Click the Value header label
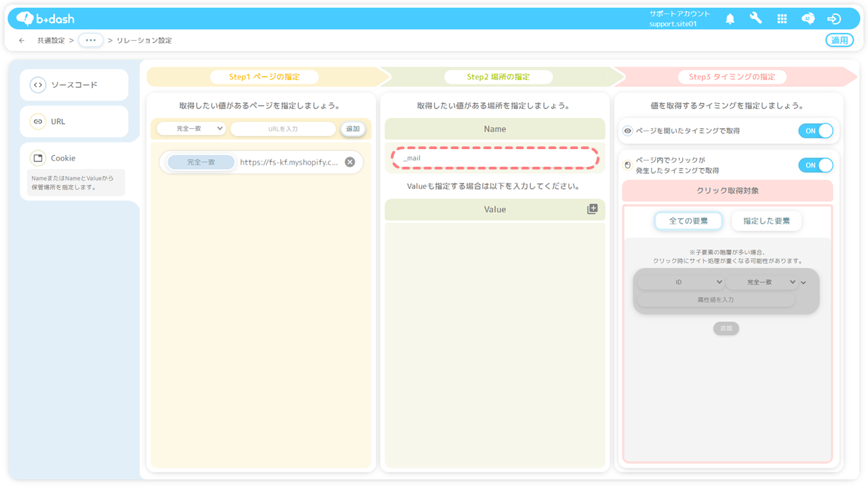 click(x=495, y=209)
